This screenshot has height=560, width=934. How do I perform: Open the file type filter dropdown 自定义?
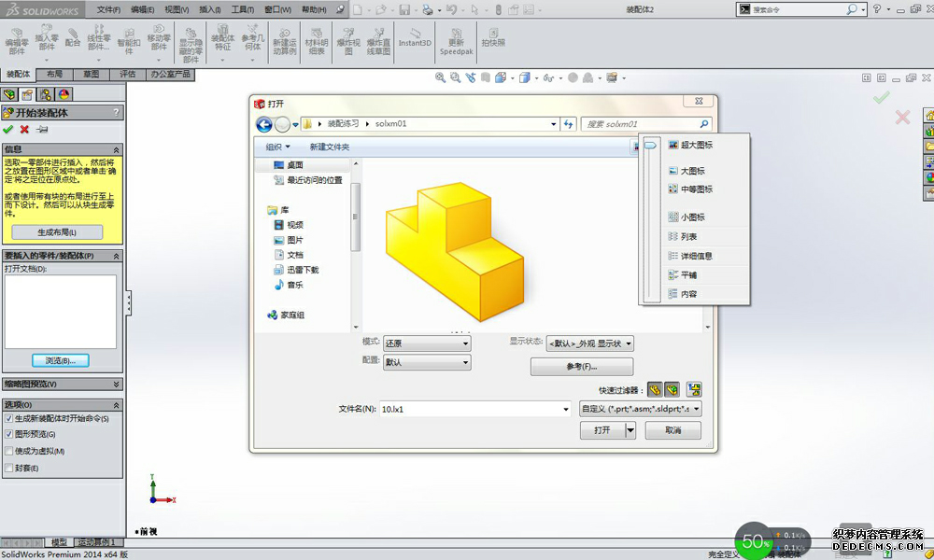coord(641,409)
